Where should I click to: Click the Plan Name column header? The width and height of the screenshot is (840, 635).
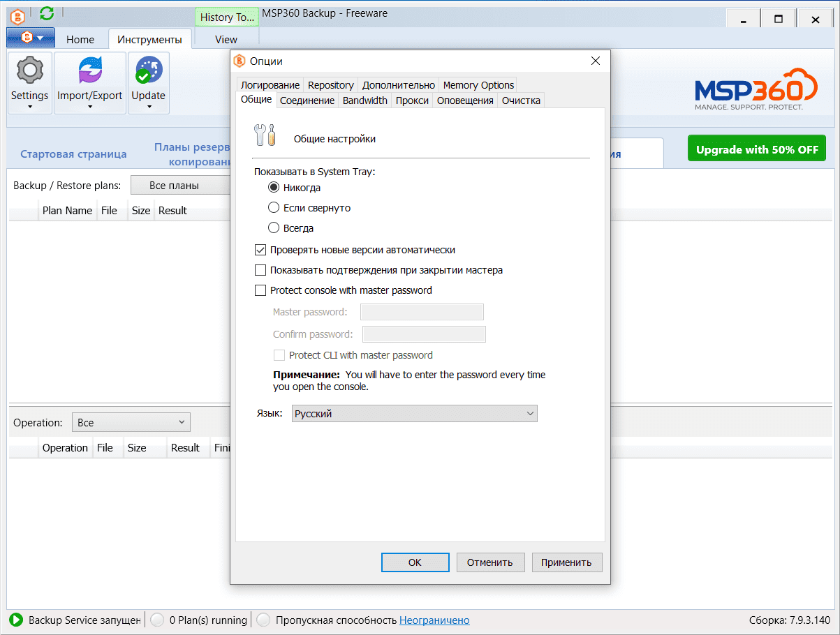click(67, 210)
